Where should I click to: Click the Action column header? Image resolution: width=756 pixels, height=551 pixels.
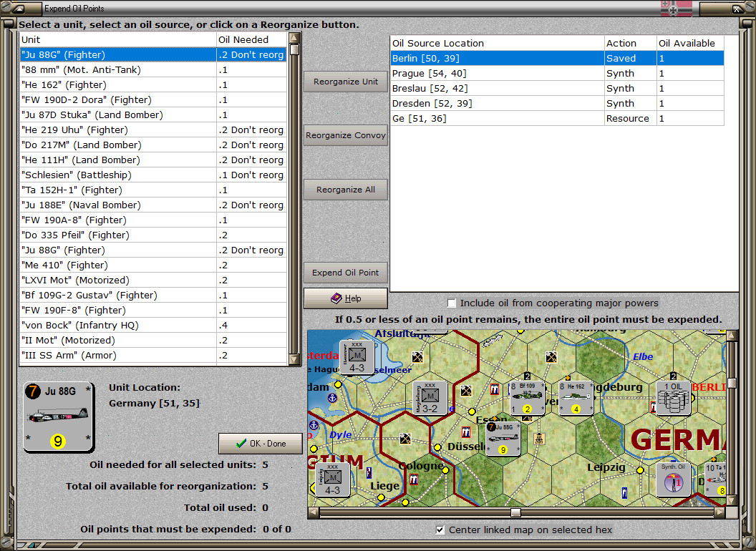(631, 43)
